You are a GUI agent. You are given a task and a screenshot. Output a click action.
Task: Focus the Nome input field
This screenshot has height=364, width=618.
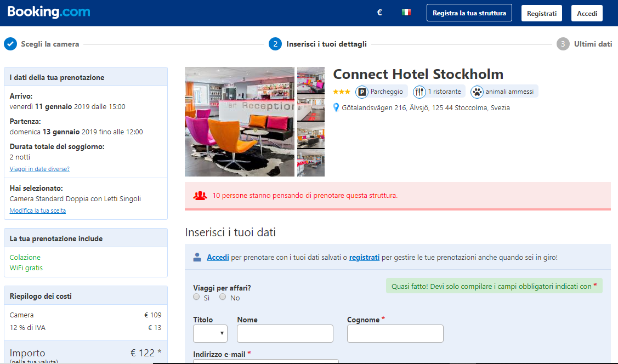[285, 334]
